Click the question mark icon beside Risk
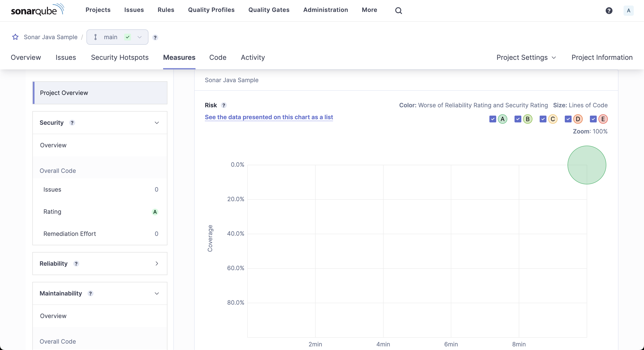This screenshot has width=644, height=350. pyautogui.click(x=224, y=105)
